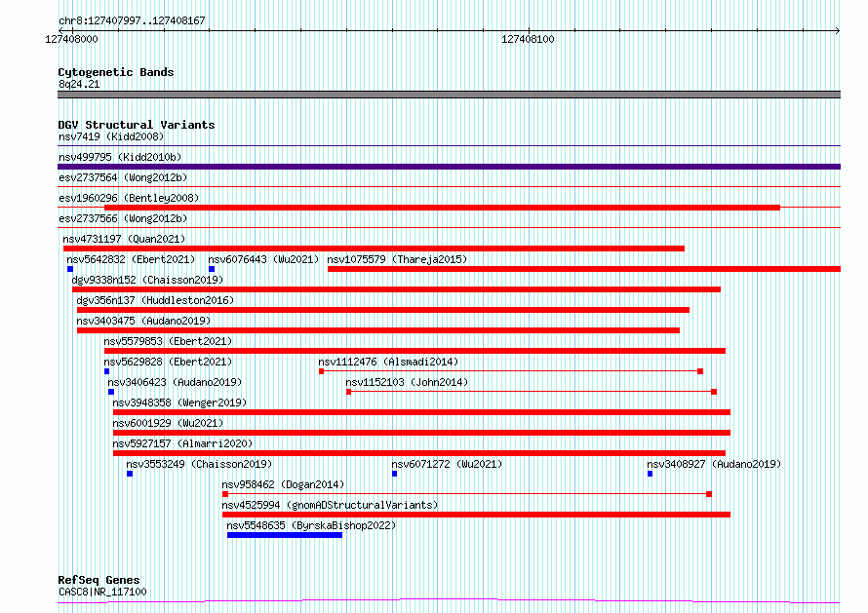868x613 pixels.
Task: Click the blue marker under nsv6071272 (Wu2021)
Action: [394, 474]
